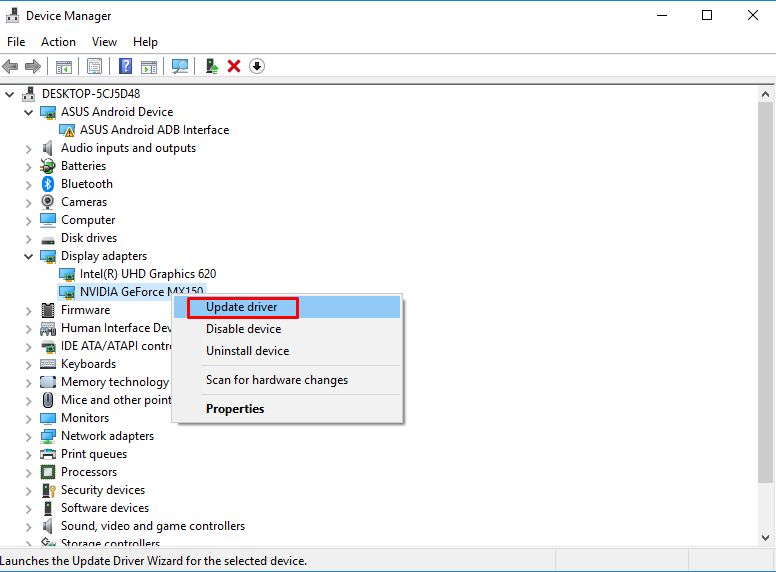This screenshot has height=572, width=776.
Task: Choose Disable device in context menu
Action: (x=243, y=329)
